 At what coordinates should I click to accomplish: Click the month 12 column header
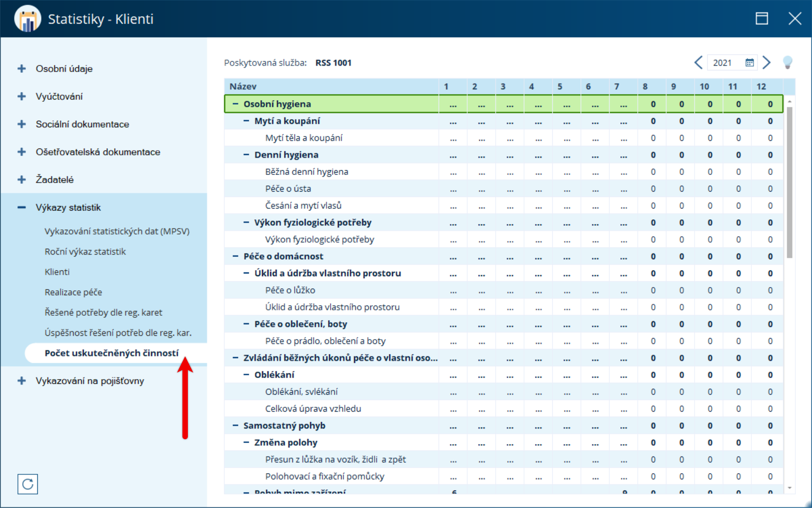click(x=767, y=87)
